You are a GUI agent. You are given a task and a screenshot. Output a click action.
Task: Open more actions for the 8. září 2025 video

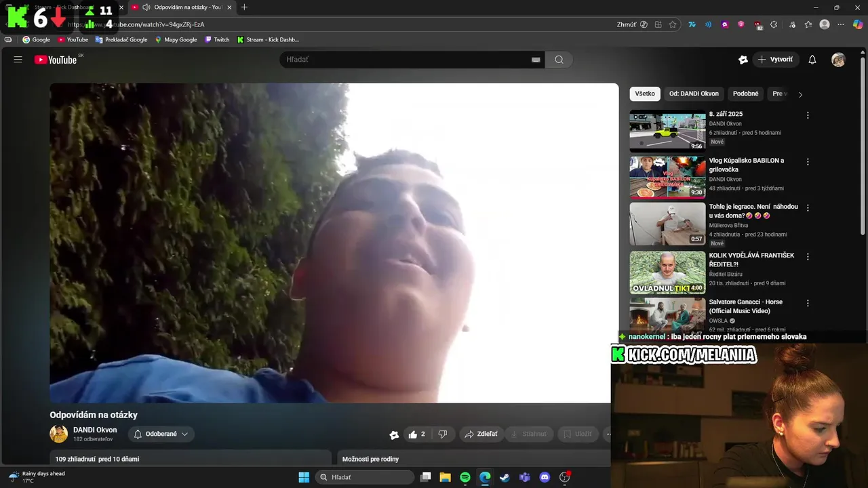(x=808, y=115)
